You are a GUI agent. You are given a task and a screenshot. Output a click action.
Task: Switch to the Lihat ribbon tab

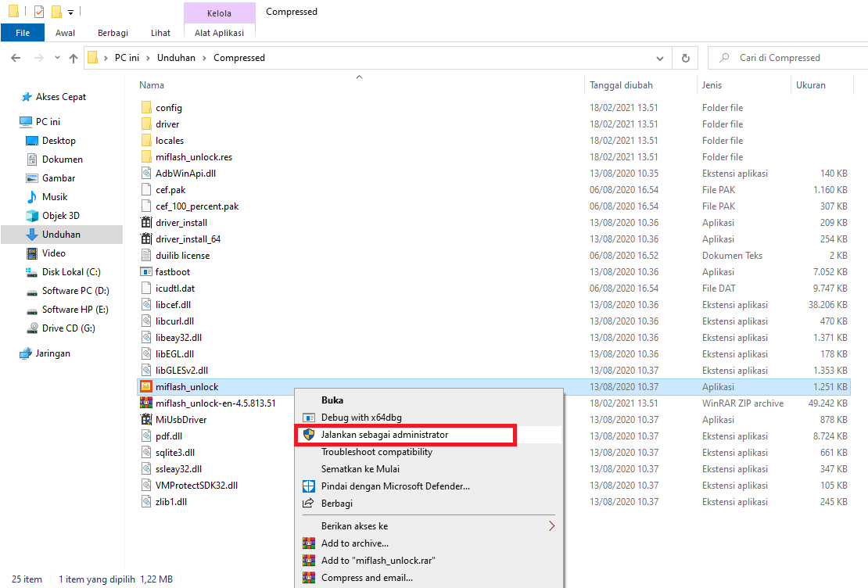pos(160,33)
